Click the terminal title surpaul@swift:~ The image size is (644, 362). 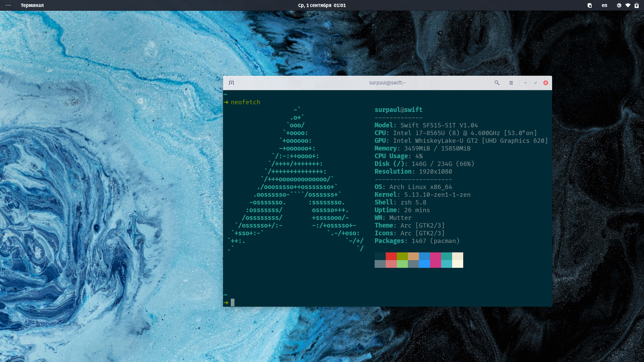tap(387, 83)
